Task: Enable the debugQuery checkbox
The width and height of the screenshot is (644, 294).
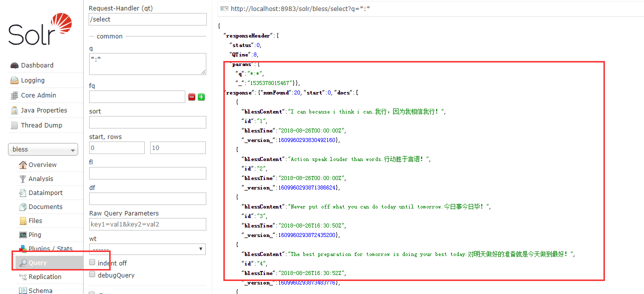Action: coord(92,274)
